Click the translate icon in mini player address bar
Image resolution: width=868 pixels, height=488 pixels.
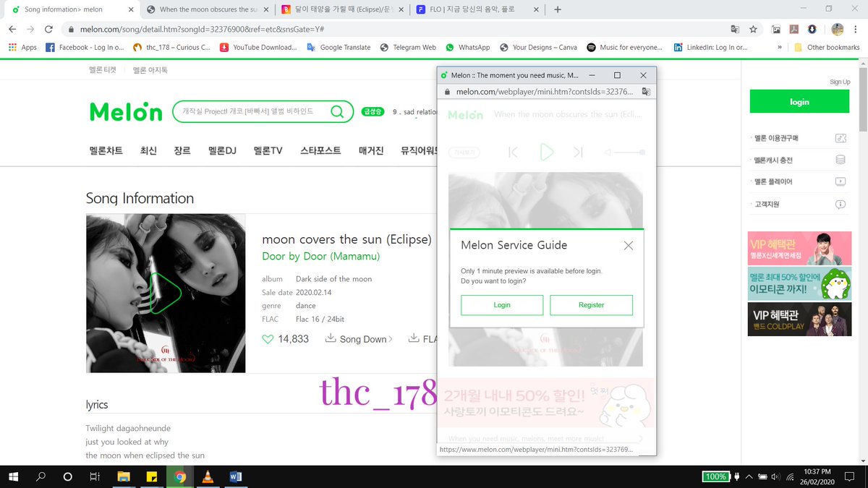[646, 92]
